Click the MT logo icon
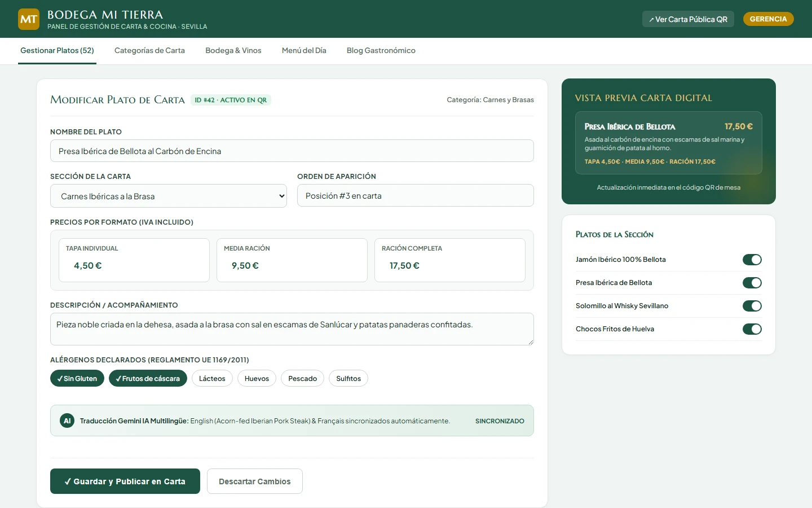This screenshot has width=812, height=508. pos(29,19)
